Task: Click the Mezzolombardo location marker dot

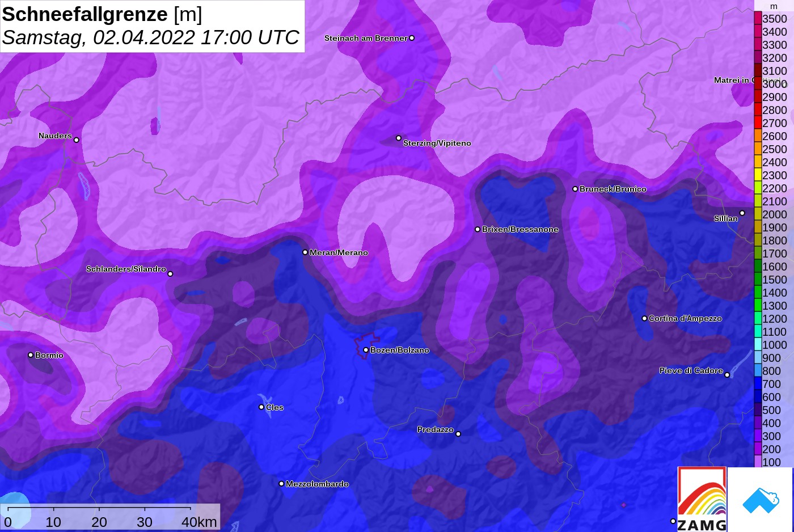Action: (281, 484)
